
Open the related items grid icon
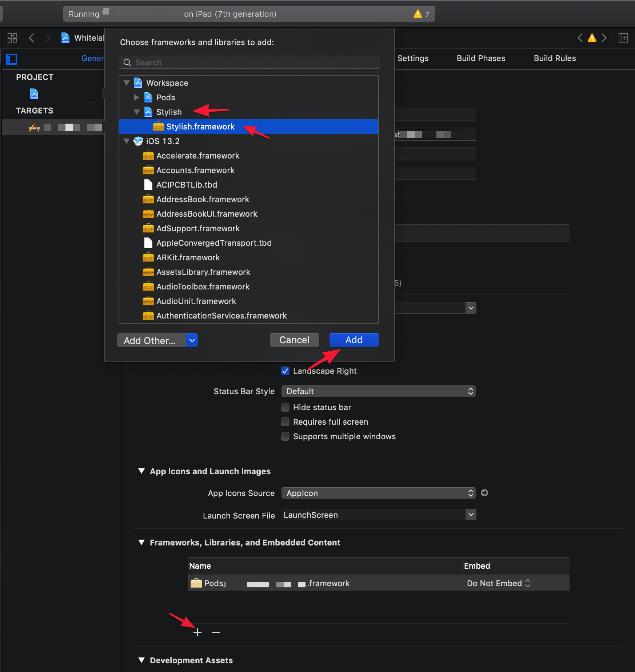(12, 38)
